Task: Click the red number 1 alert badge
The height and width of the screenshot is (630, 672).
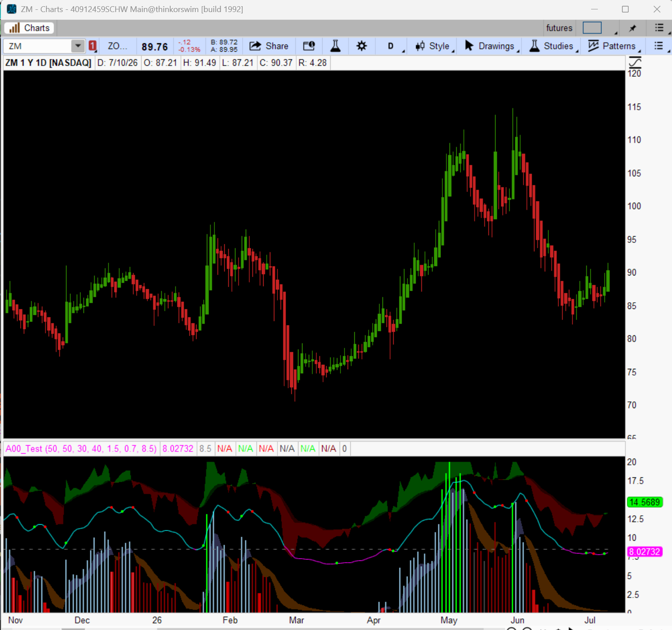Action: point(92,46)
